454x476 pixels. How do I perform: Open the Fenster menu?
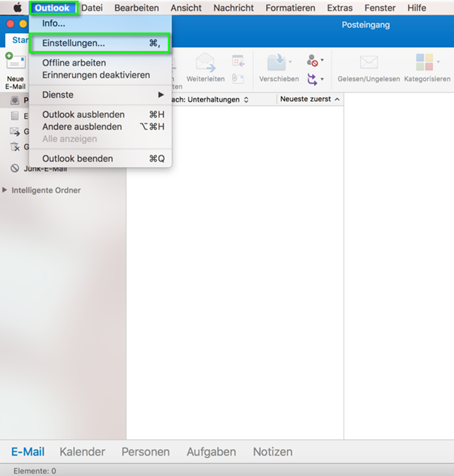(x=380, y=8)
